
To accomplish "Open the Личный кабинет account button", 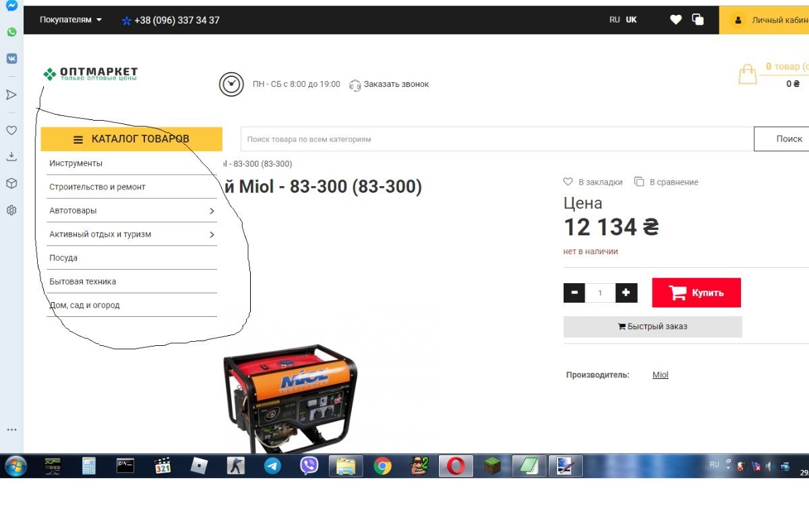I will pyautogui.click(x=765, y=20).
